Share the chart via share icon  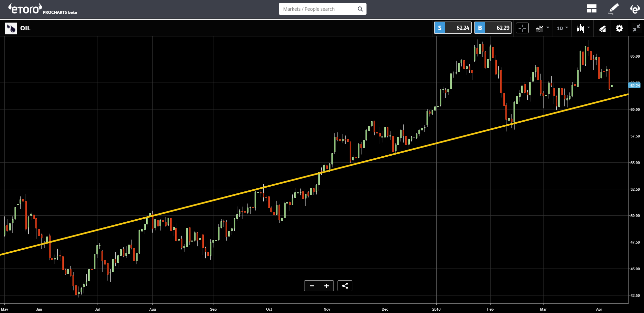(x=345, y=286)
